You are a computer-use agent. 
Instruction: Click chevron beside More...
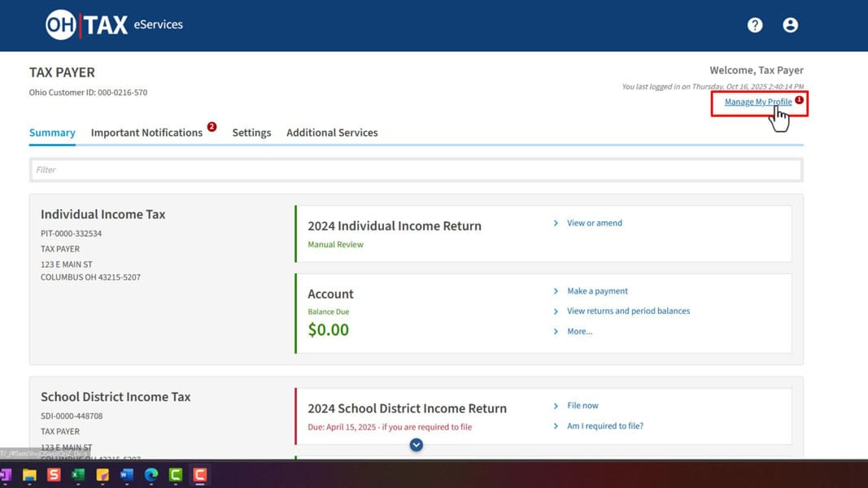(x=556, y=331)
